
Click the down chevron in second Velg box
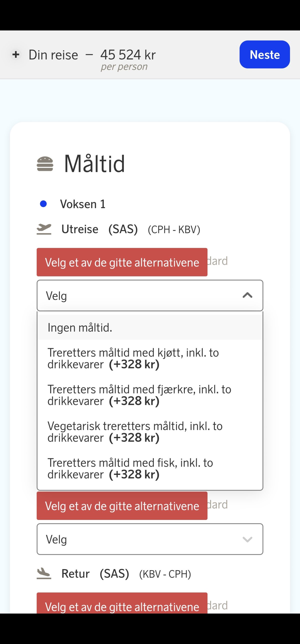247,539
